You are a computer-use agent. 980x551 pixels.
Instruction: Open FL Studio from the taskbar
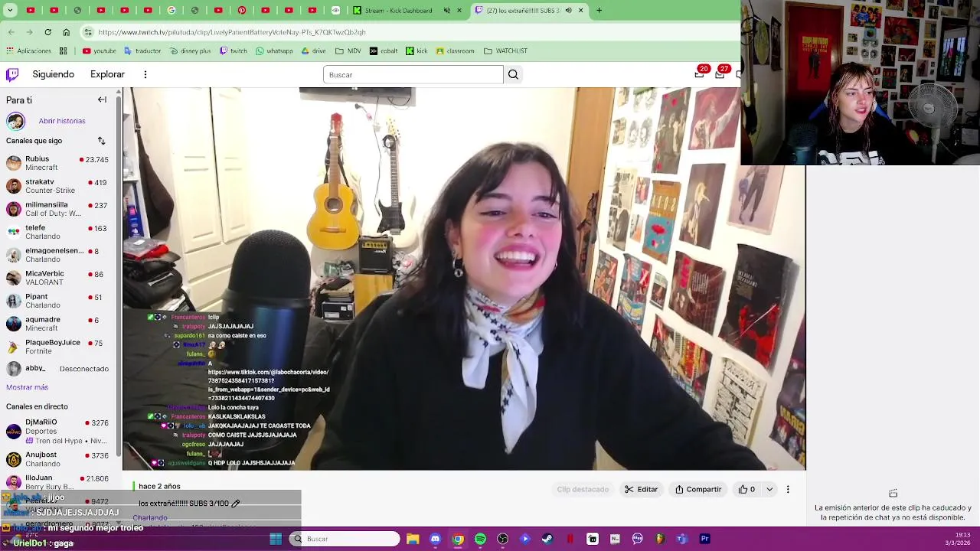tap(659, 539)
